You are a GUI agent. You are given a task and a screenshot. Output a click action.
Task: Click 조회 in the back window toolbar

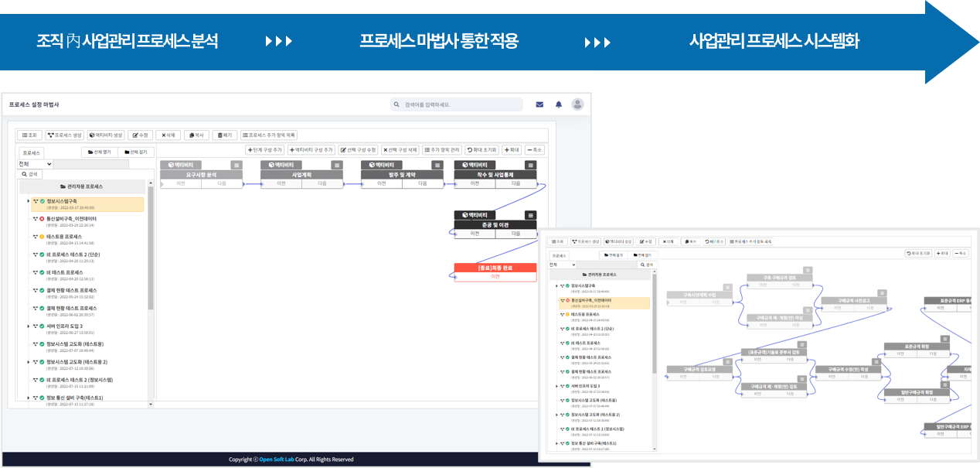point(29,135)
